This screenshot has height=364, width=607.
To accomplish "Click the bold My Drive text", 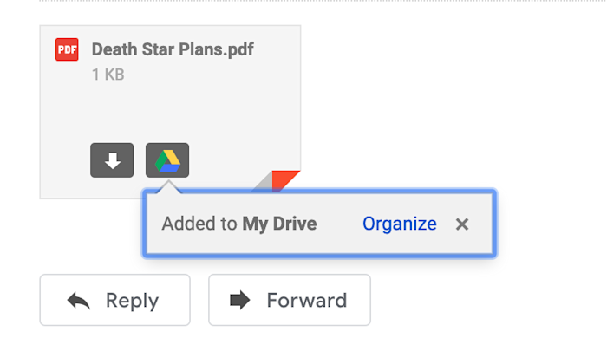I will (x=279, y=224).
